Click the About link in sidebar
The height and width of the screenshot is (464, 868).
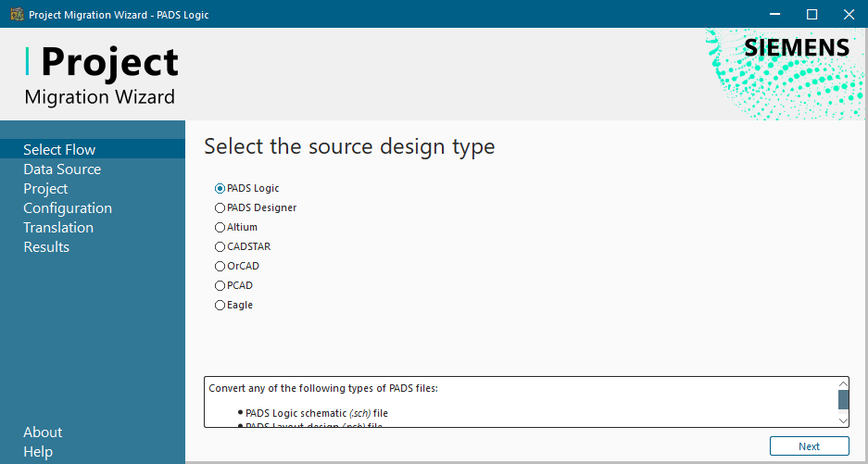(43, 433)
